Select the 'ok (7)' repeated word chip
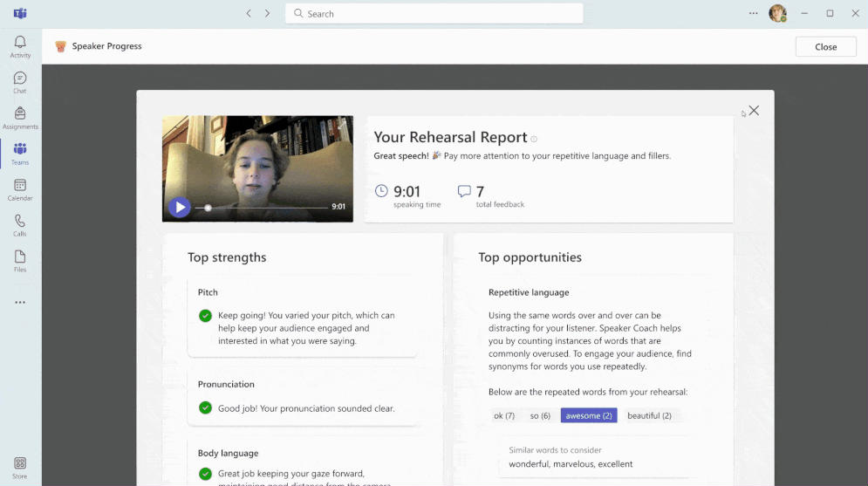The height and width of the screenshot is (486, 868). [x=504, y=415]
